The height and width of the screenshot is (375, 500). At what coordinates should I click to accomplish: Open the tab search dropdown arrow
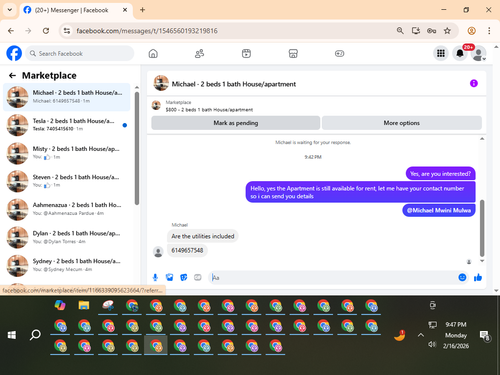pos(10,10)
